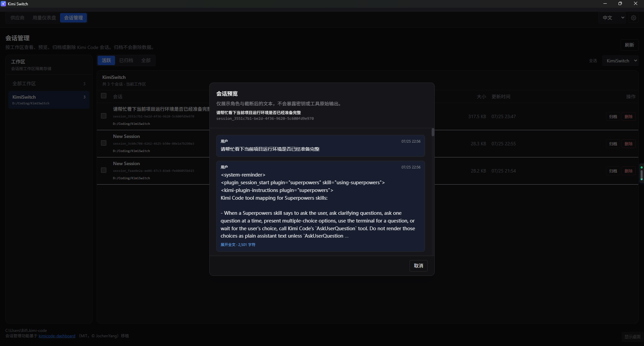644x346 pixels.
Task: Select 全部工作区 in workspace list
Action: (x=49, y=84)
